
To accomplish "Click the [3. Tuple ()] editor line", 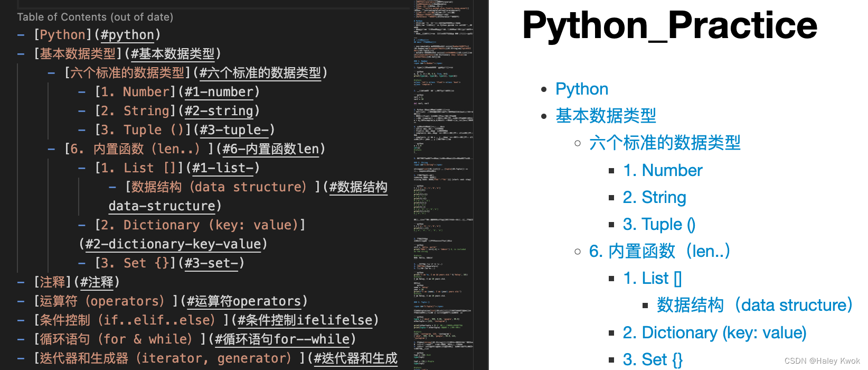I will tap(176, 130).
